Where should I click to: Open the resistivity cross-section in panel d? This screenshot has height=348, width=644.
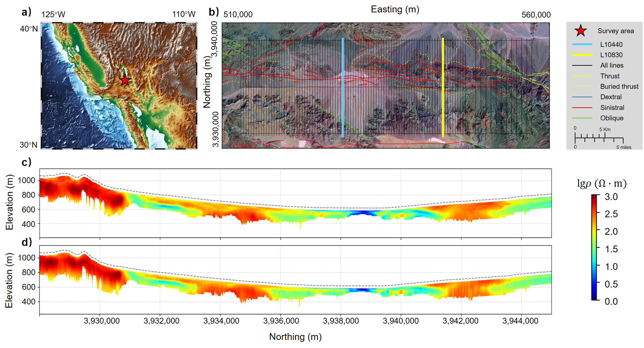coord(295,280)
